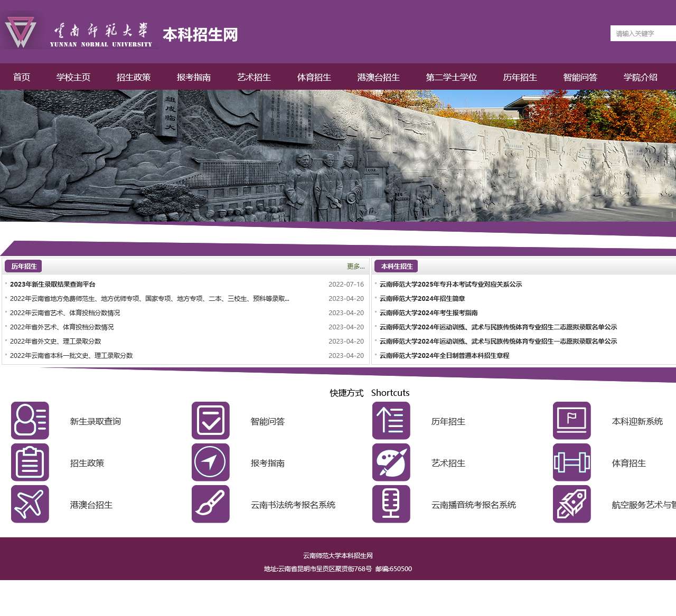Click 历年招生 shortcut text label
Image resolution: width=676 pixels, height=616 pixels.
(x=448, y=421)
